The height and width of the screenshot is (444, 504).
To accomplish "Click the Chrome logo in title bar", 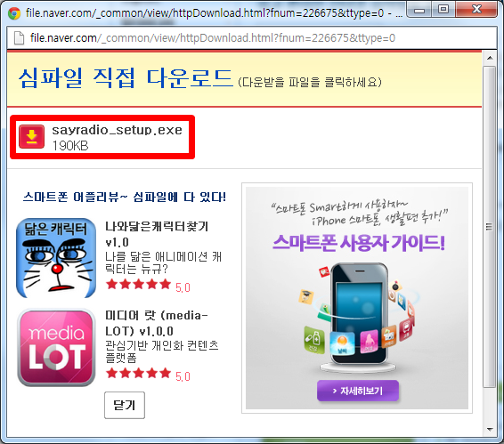I will [x=14, y=13].
